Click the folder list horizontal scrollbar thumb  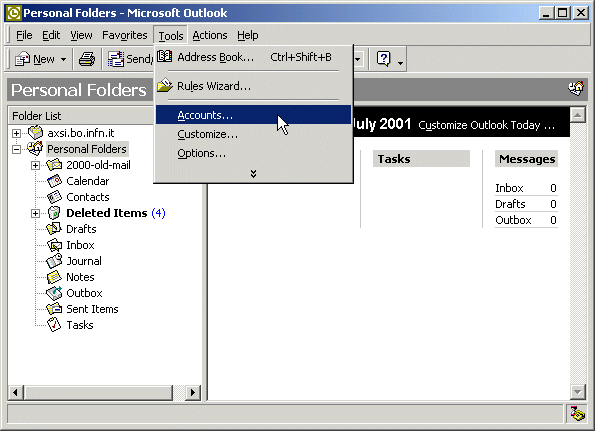tap(98, 392)
